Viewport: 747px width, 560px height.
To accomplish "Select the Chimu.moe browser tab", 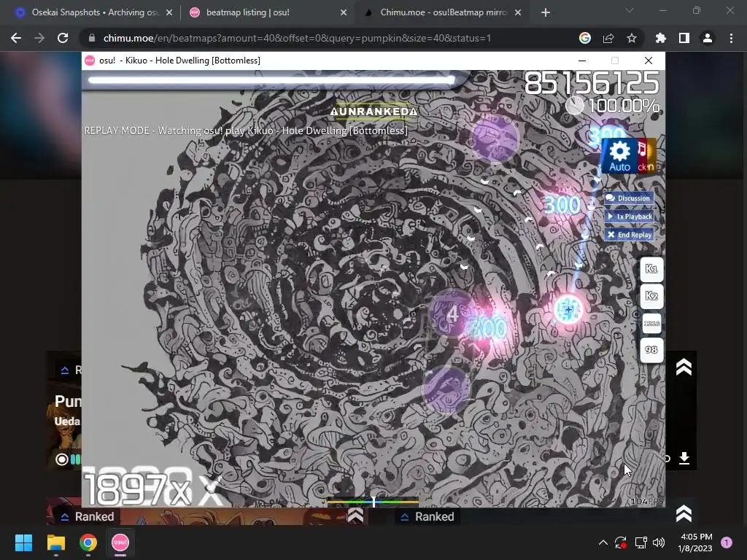I will (x=443, y=12).
